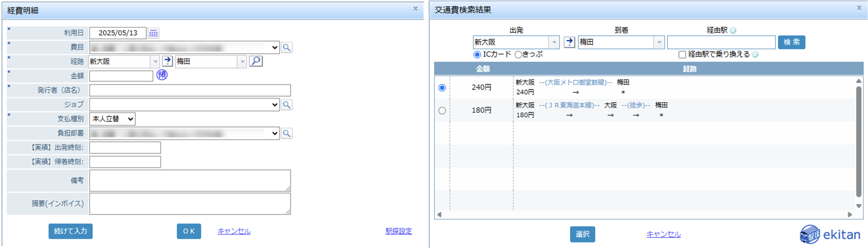Click the search icon beside 費目 dropdown
The width and height of the screenshot is (868, 248).
coord(286,48)
